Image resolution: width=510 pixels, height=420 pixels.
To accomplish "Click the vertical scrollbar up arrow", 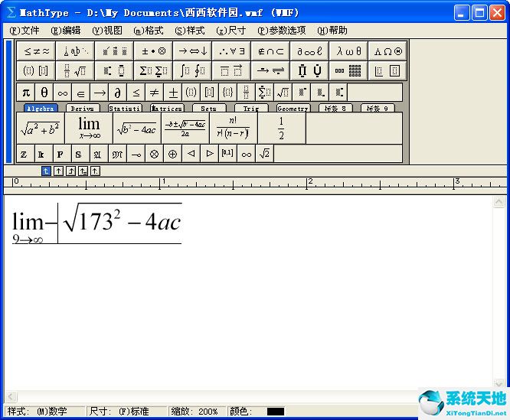I will pyautogui.click(x=499, y=202).
